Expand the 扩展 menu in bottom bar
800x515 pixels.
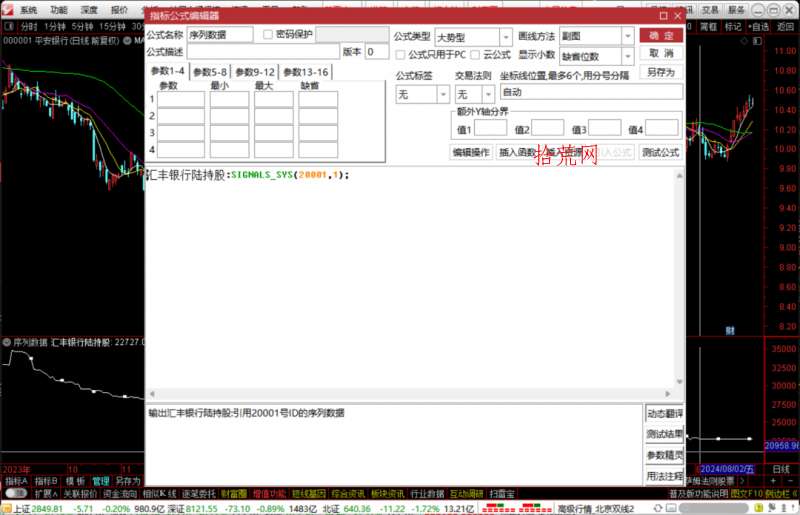(x=45, y=494)
